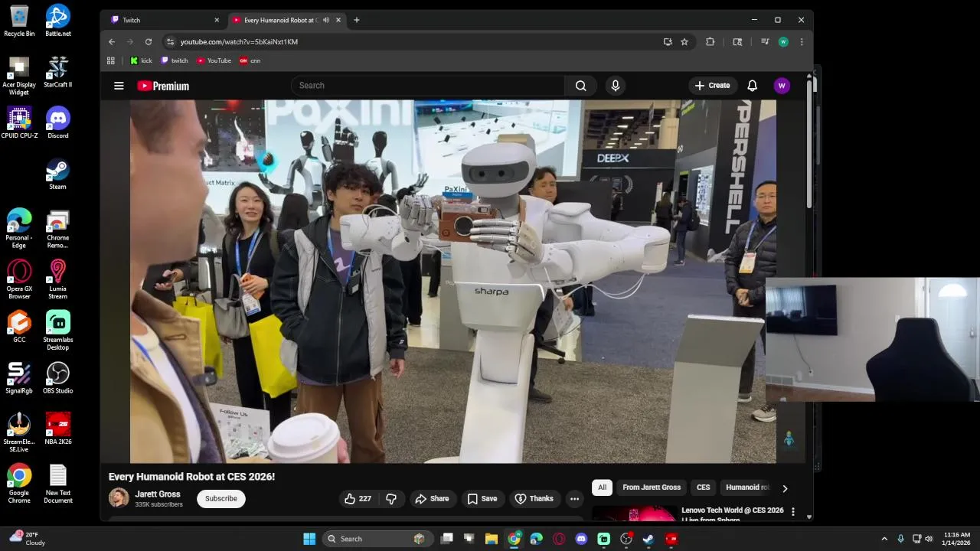Screen dimensions: 980x551
Task: Open Lenovo Tech World suggested video thumbnail
Action: (634, 514)
